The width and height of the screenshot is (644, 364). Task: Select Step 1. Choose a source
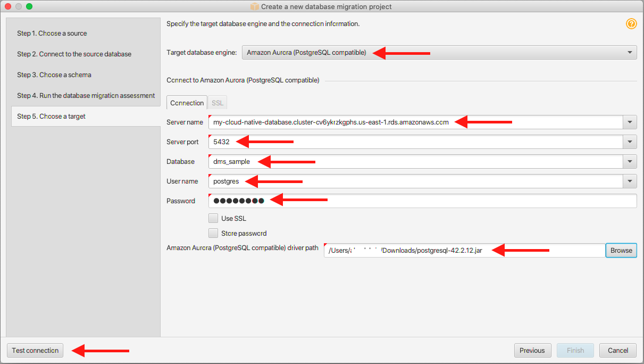52,34
